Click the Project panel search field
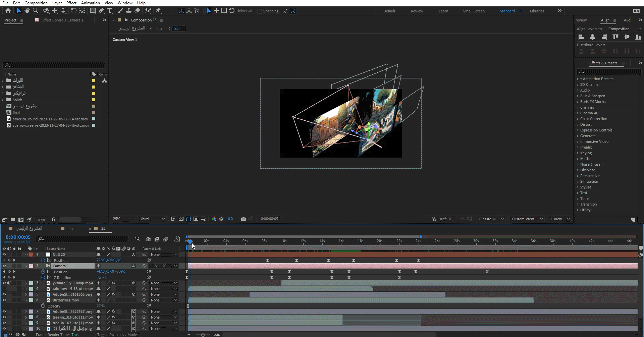Image resolution: width=644 pixels, height=337 pixels. click(x=54, y=65)
